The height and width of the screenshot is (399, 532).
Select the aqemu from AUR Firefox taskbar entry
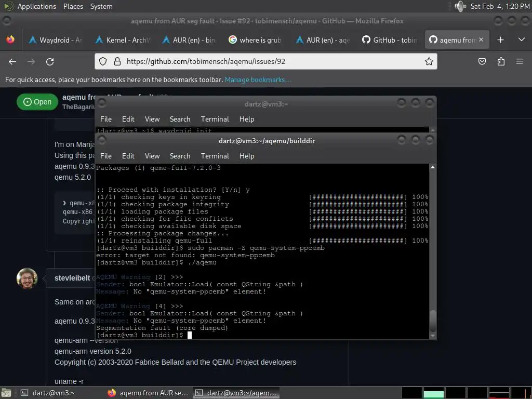(x=148, y=393)
